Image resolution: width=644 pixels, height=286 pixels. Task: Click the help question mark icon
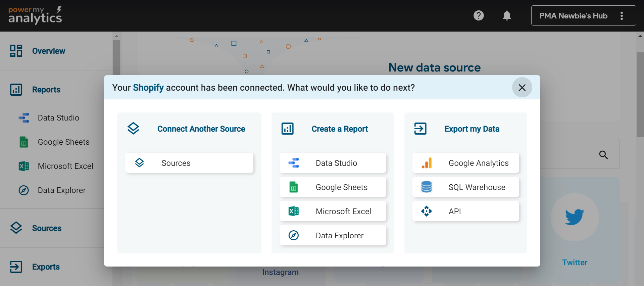479,15
